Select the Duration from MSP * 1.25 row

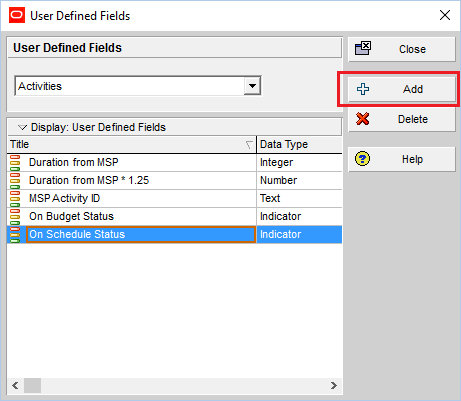175,181
